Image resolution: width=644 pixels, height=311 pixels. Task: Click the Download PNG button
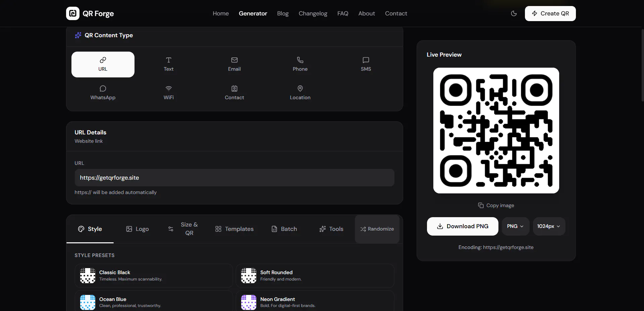click(463, 226)
